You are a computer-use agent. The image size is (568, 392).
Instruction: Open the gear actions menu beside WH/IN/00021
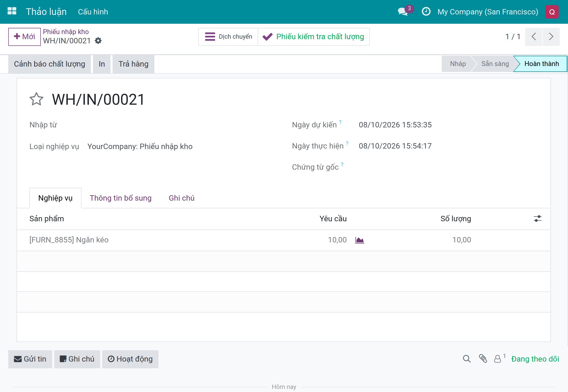[x=98, y=41]
